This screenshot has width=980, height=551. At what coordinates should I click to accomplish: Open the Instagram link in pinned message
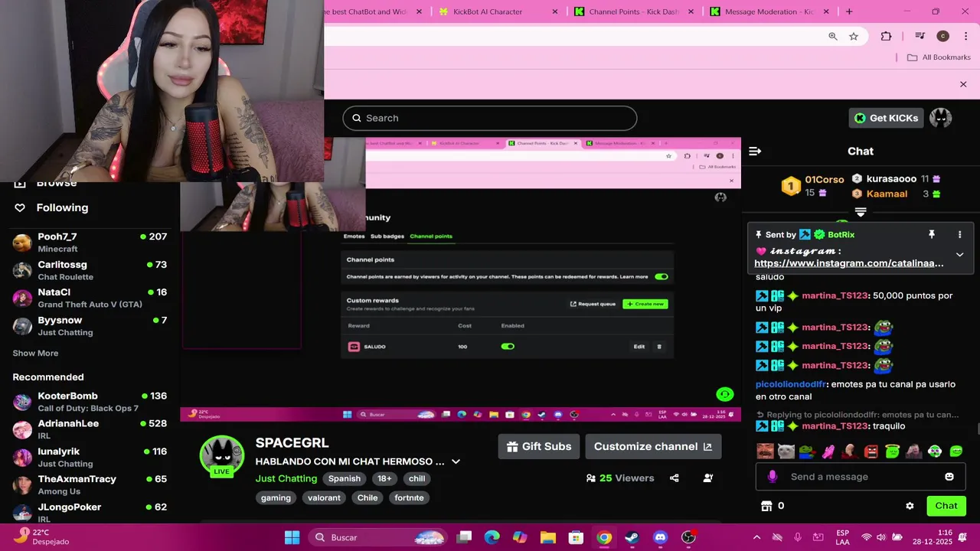848,263
